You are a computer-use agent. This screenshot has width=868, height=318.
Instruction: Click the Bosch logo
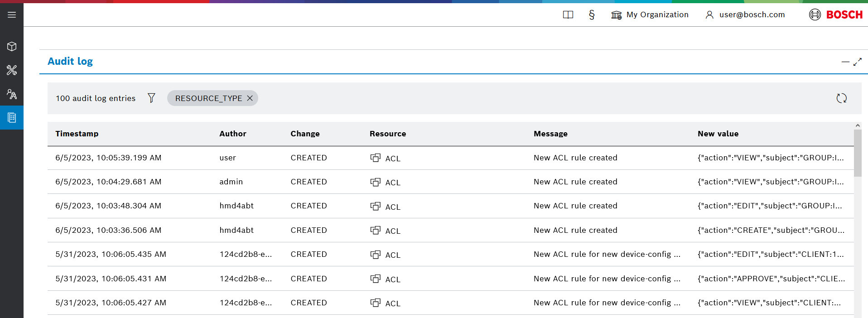click(x=836, y=15)
